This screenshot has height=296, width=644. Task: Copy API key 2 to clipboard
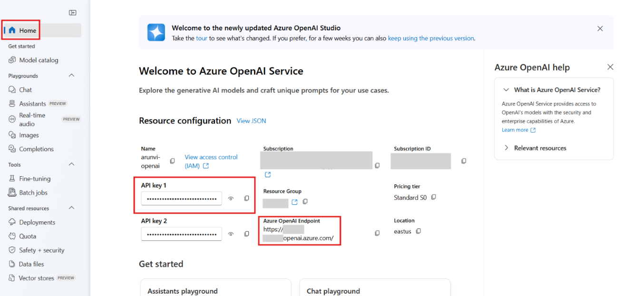pyautogui.click(x=246, y=234)
